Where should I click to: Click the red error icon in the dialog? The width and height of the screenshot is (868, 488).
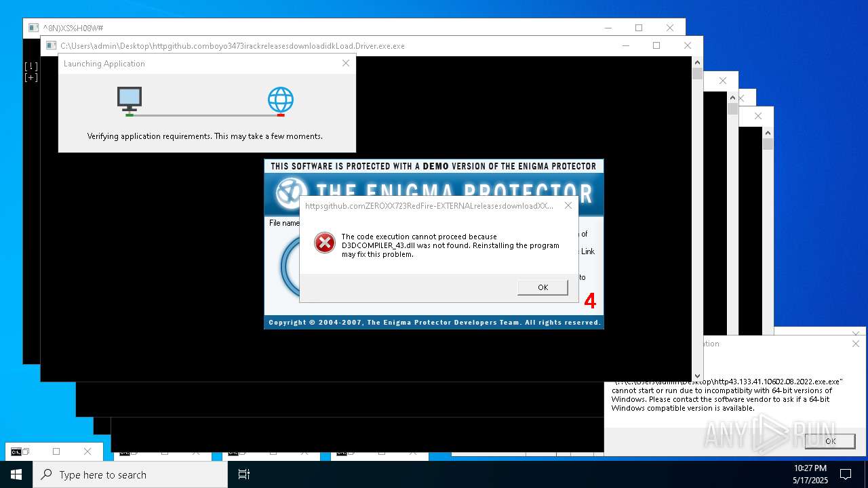(325, 243)
